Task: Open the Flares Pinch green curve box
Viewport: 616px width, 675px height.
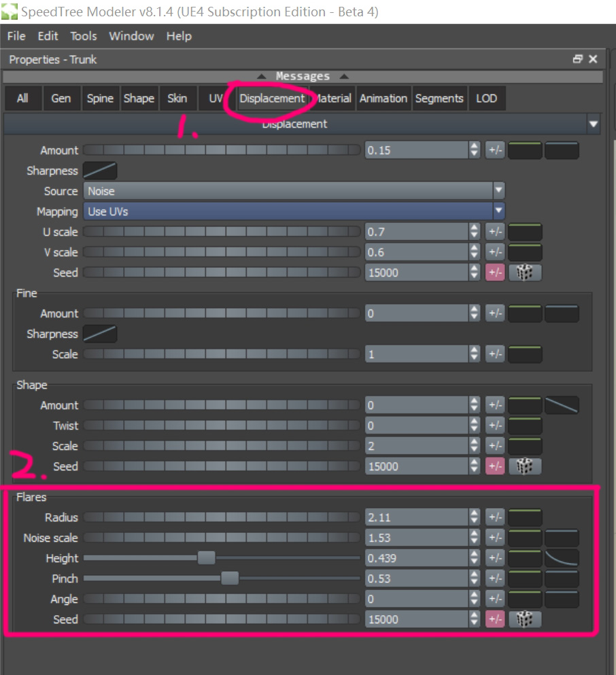Action: pos(525,578)
